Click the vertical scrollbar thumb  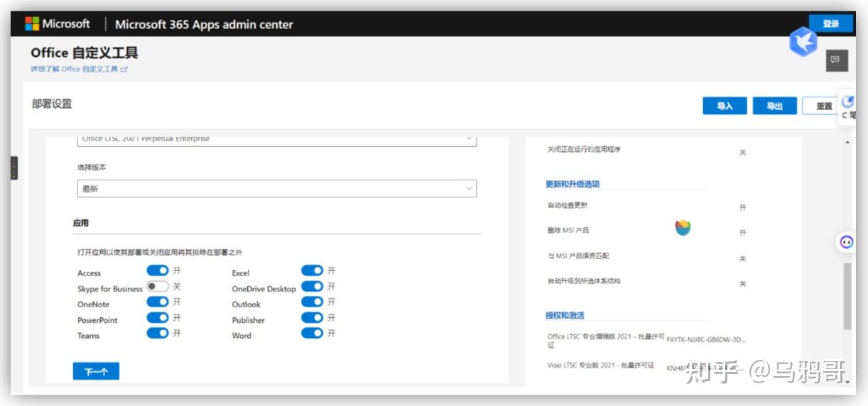(x=847, y=296)
